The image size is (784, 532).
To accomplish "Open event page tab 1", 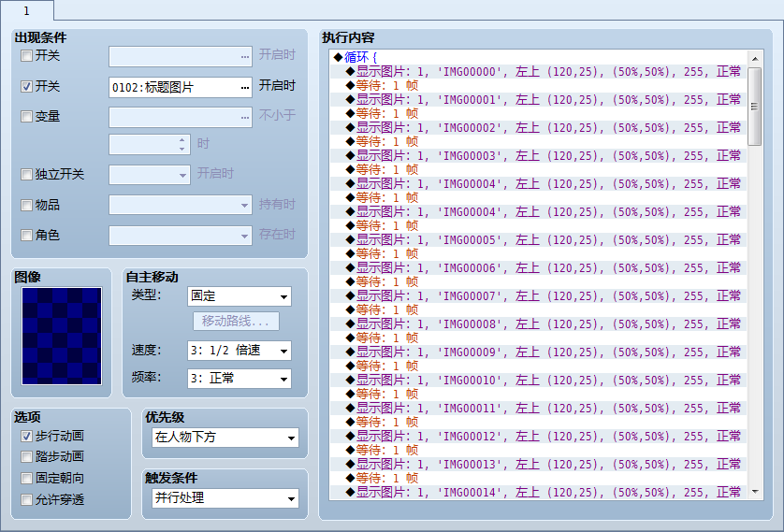I will pyautogui.click(x=27, y=10).
